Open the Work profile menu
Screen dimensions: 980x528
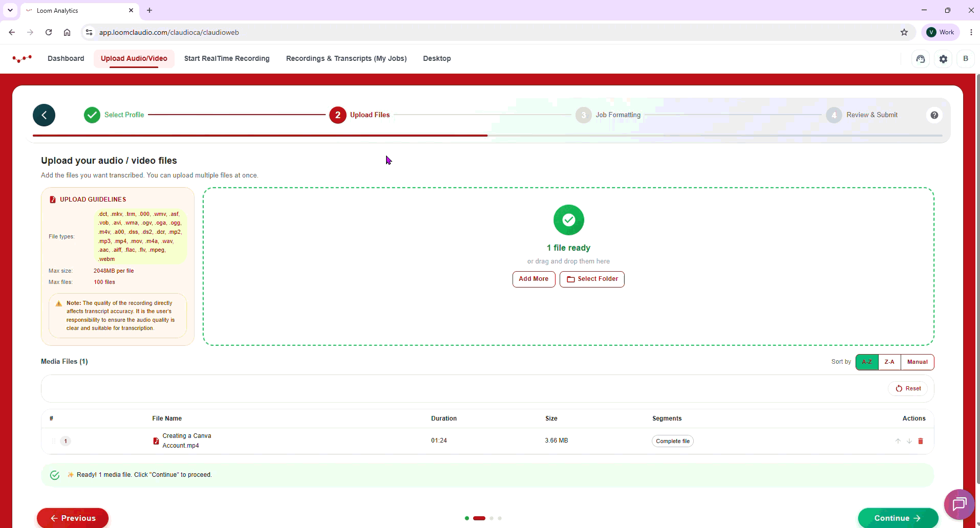click(x=941, y=32)
